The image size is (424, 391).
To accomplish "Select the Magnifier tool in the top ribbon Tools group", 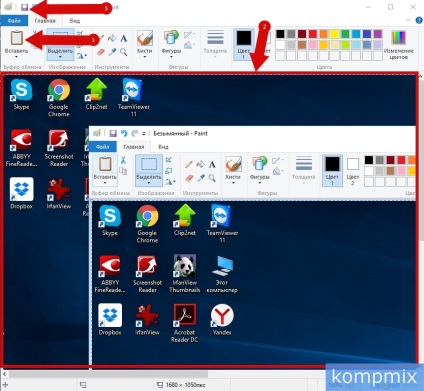I will (124, 52).
